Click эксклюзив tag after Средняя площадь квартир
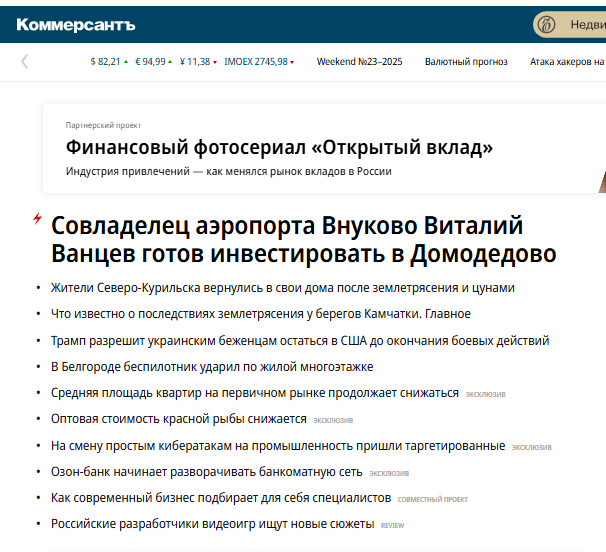This screenshot has width=606, height=552. 485,394
